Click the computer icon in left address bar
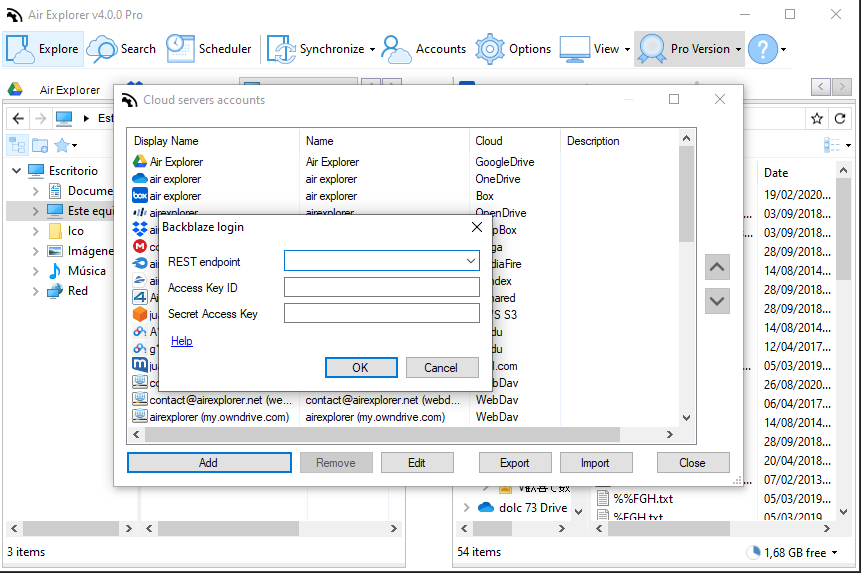 tap(64, 118)
